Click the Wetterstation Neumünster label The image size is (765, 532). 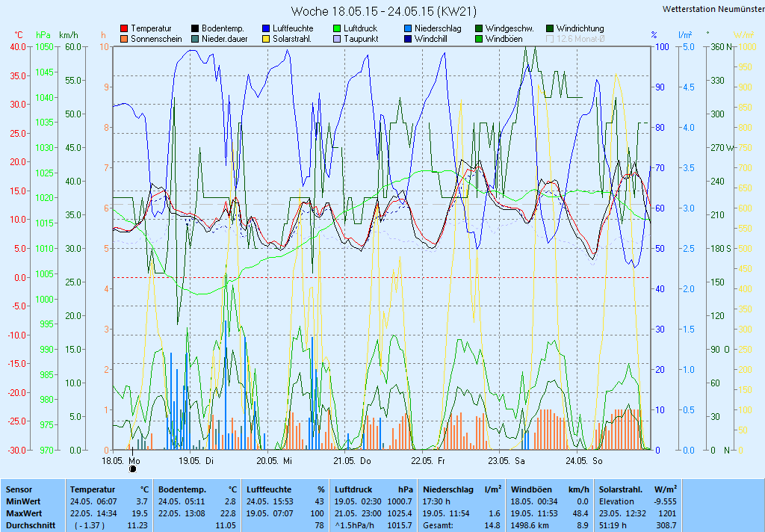[x=713, y=9]
